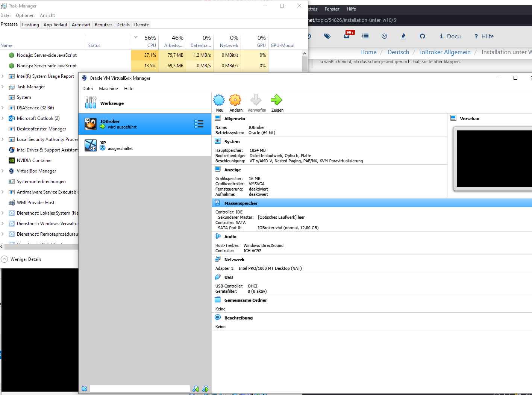The width and height of the screenshot is (532, 395).
Task: Click the Anzeige display section icon
Action: [218, 169]
